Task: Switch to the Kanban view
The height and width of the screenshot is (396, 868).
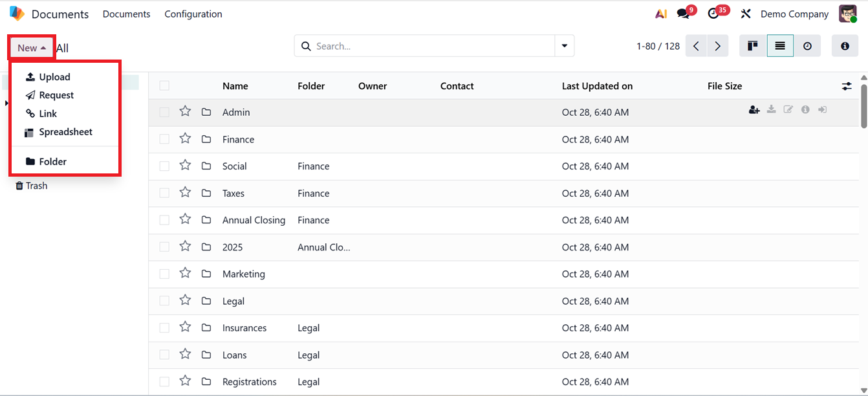Action: 753,46
